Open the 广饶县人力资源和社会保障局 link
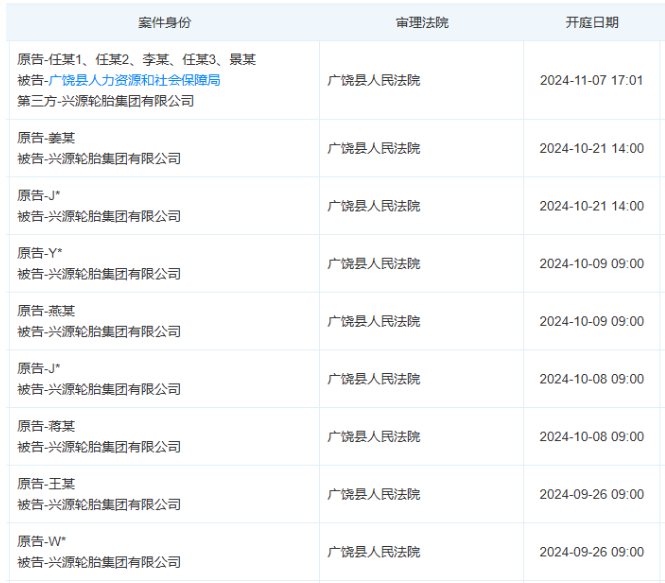 coord(134,80)
